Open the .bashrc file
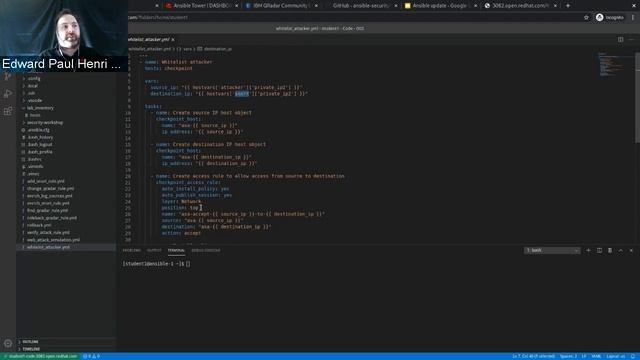Screen dimensions: 640x360 pos(35,159)
